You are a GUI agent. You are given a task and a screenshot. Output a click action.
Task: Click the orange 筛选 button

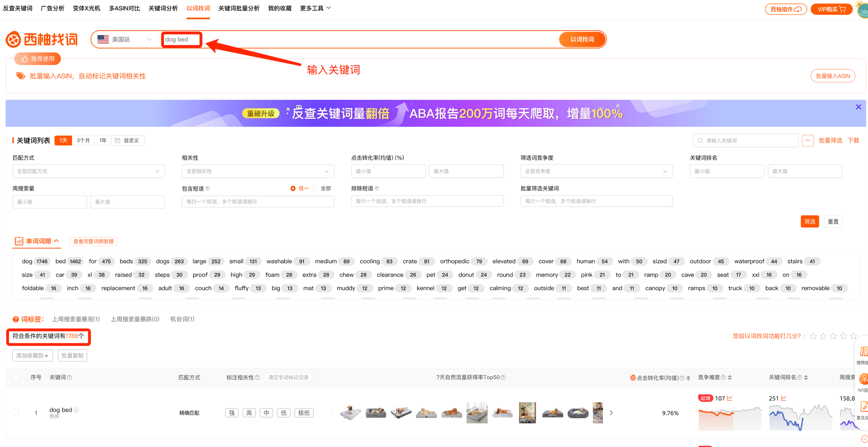click(810, 222)
